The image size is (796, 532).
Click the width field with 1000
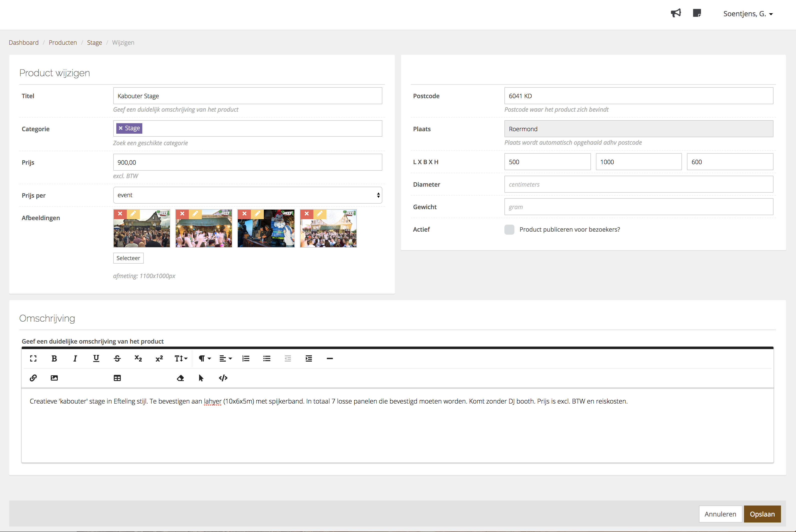[638, 162]
